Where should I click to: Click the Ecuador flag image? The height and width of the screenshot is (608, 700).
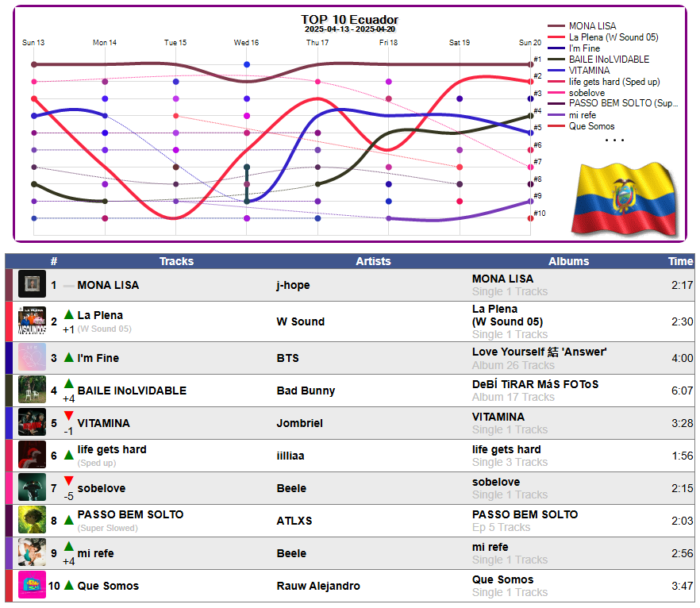click(x=625, y=199)
